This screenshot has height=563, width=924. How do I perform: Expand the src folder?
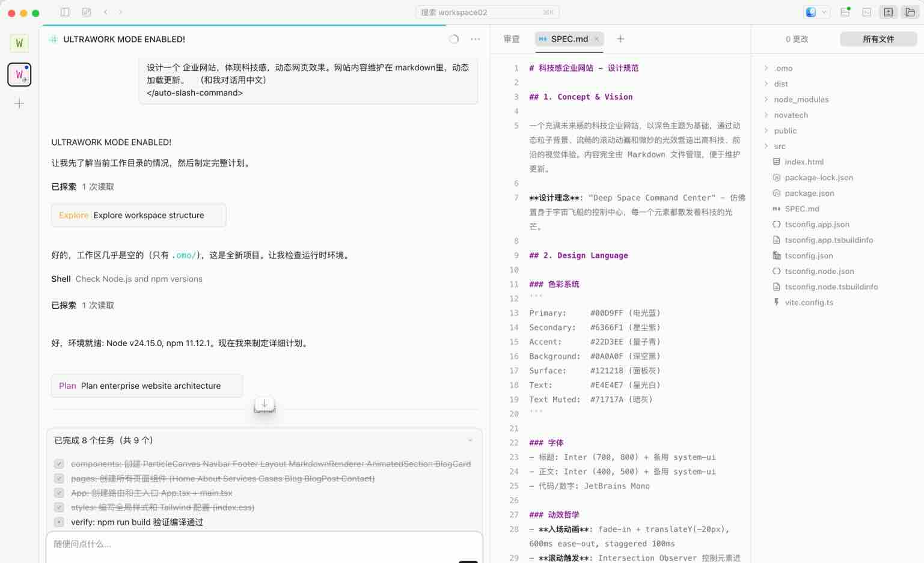766,146
